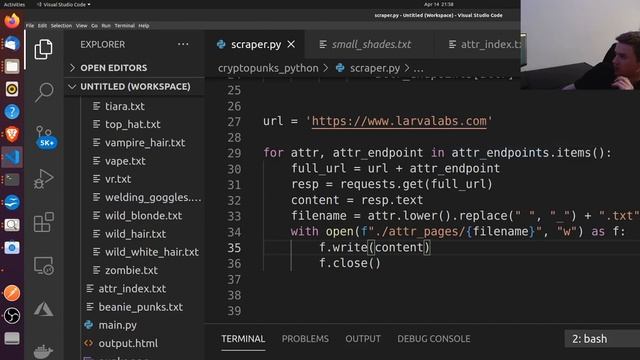Screen dimensions: 640x360
Task: Open vampire_hair.txt file
Action: click(144, 142)
